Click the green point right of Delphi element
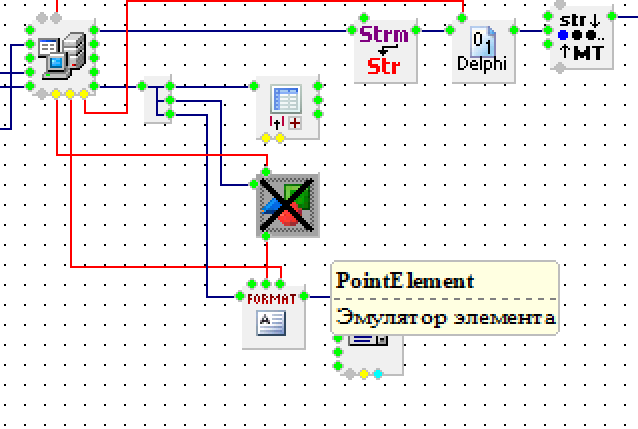The height and width of the screenshot is (429, 638). point(514,30)
